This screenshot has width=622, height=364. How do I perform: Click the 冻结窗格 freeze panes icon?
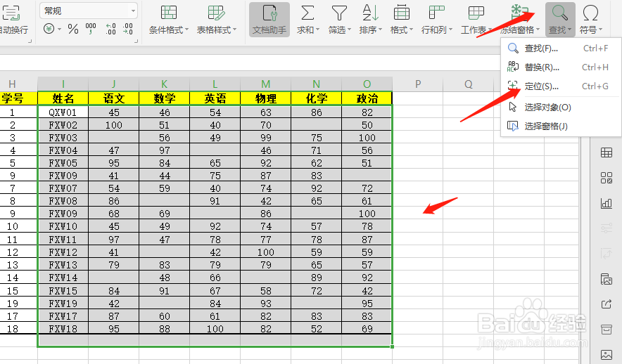tap(519, 13)
